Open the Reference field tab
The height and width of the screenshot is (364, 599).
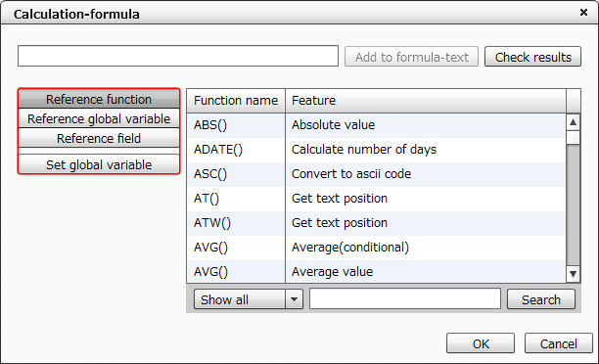(x=99, y=138)
